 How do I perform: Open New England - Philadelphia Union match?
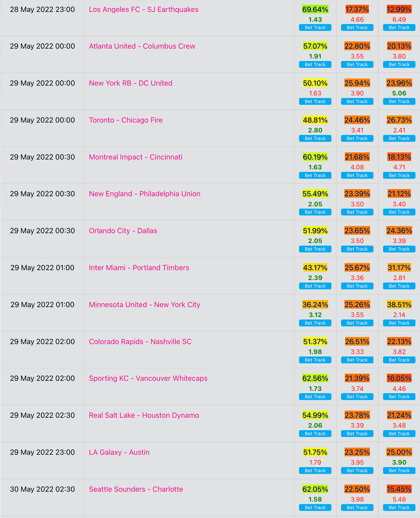[x=145, y=194]
